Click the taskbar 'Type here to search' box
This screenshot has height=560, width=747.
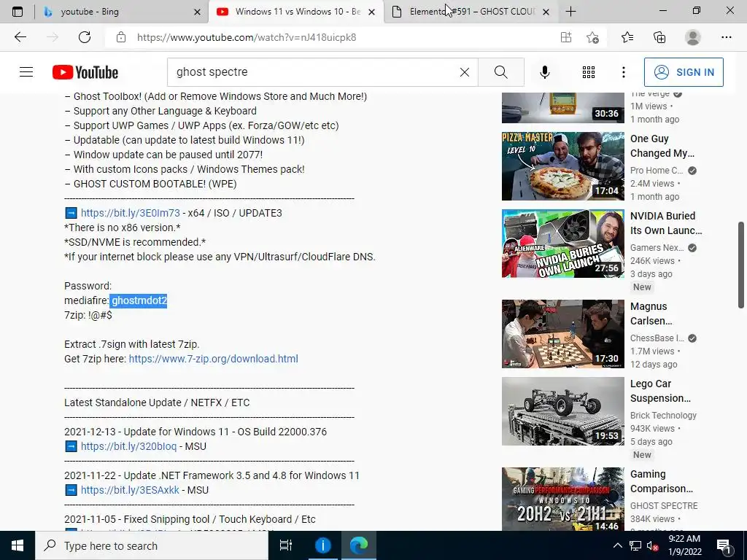(x=152, y=545)
